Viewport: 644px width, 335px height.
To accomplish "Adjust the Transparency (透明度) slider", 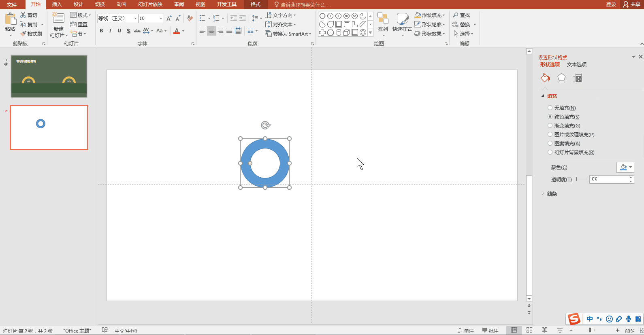I will pos(581,179).
